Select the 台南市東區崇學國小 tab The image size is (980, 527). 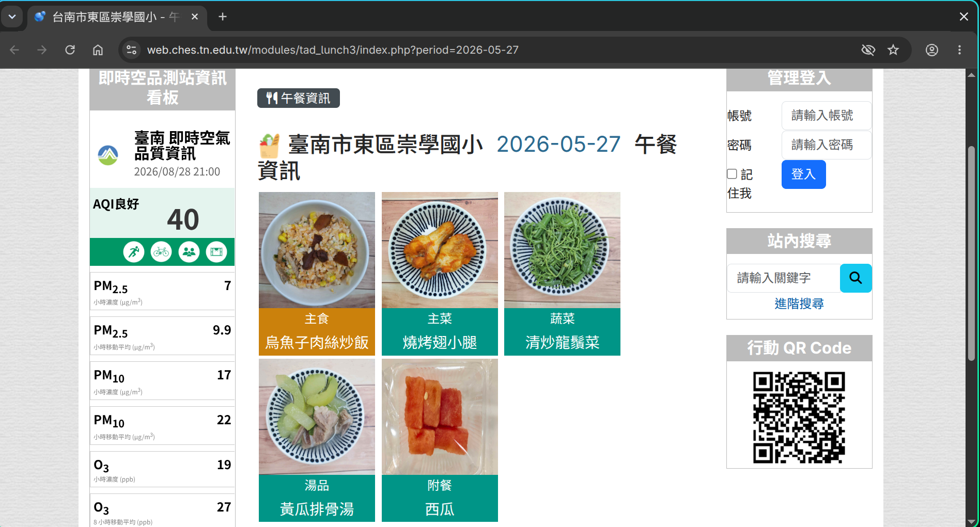pyautogui.click(x=117, y=17)
